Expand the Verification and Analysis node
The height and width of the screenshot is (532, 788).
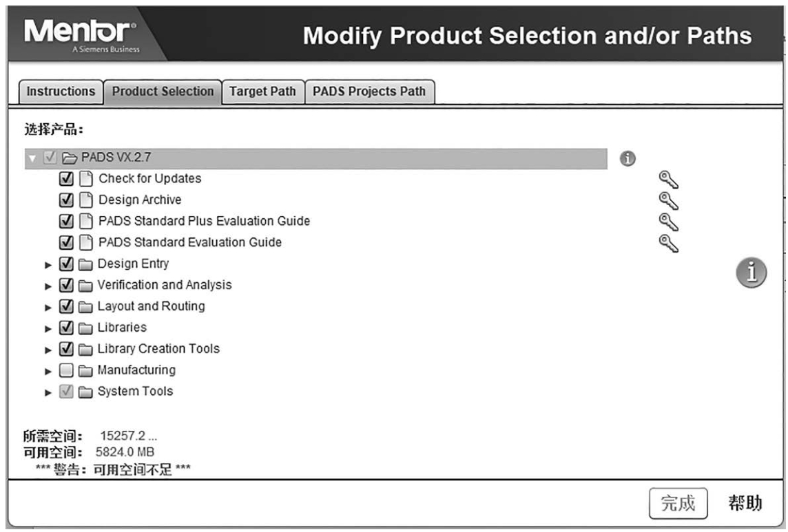point(48,286)
